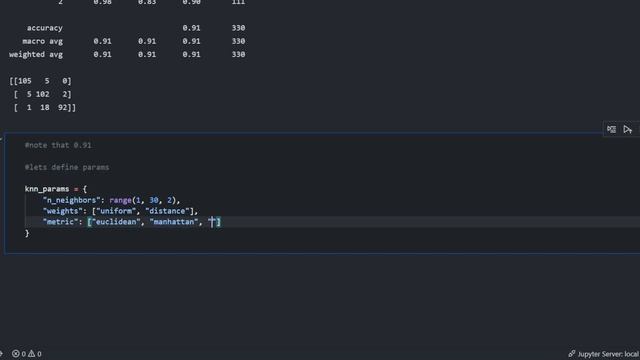640x360 pixels.
Task: Open errors count in the status bar
Action: (x=19, y=354)
